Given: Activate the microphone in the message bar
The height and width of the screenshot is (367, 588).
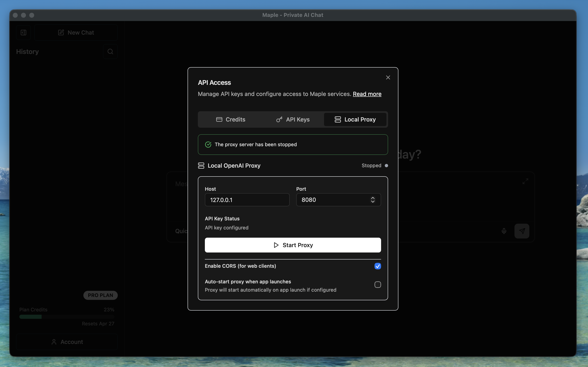Looking at the screenshot, I should 504,231.
